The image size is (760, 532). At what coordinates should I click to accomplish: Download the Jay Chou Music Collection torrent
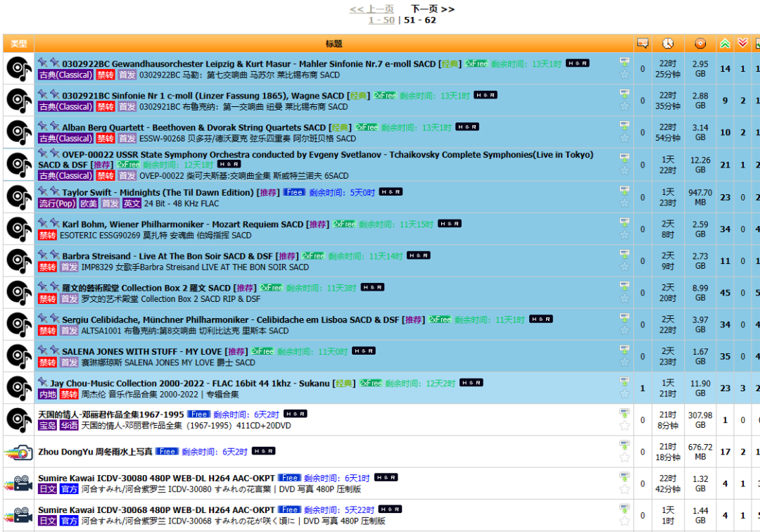[624, 382]
